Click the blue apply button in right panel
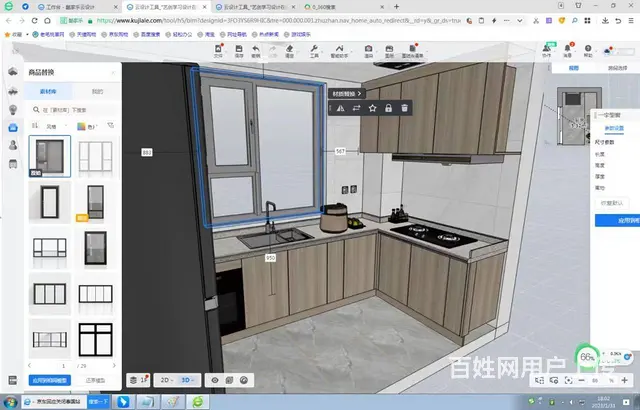 click(x=617, y=220)
